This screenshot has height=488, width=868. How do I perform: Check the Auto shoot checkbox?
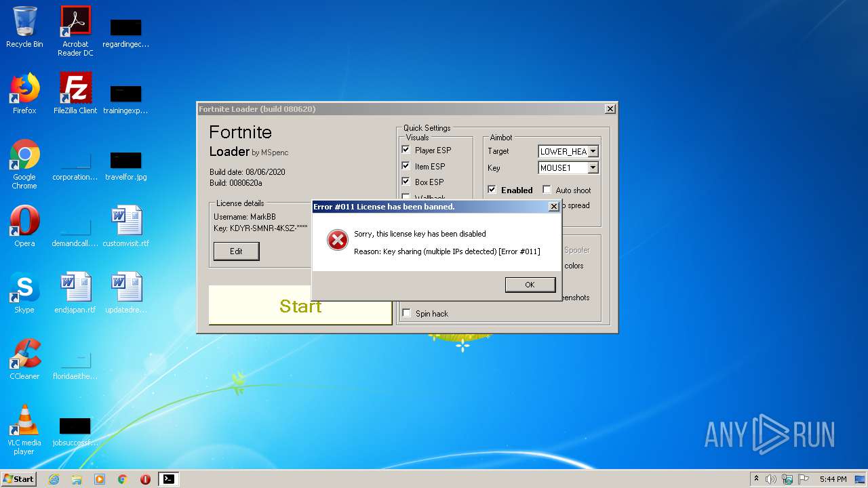pos(547,190)
